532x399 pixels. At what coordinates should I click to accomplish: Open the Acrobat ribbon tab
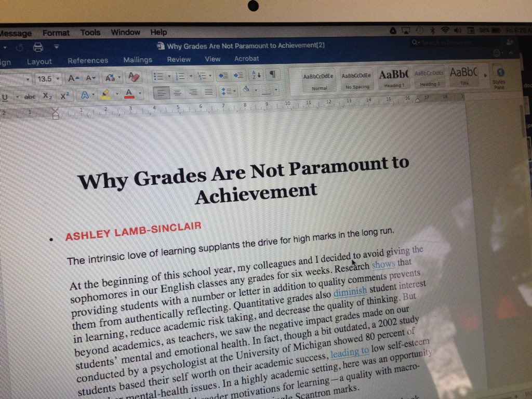point(247,58)
